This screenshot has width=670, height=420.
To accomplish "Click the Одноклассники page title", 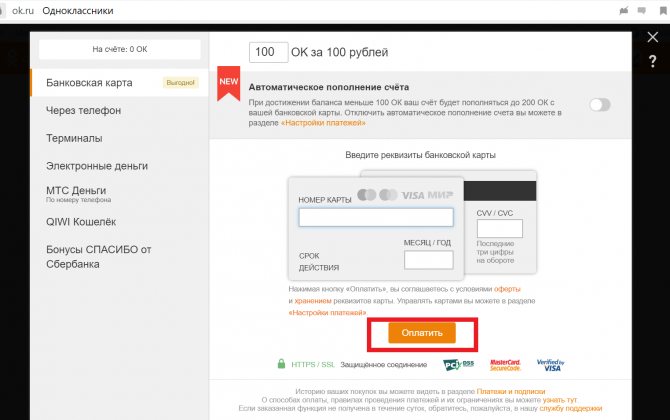I will (78, 11).
